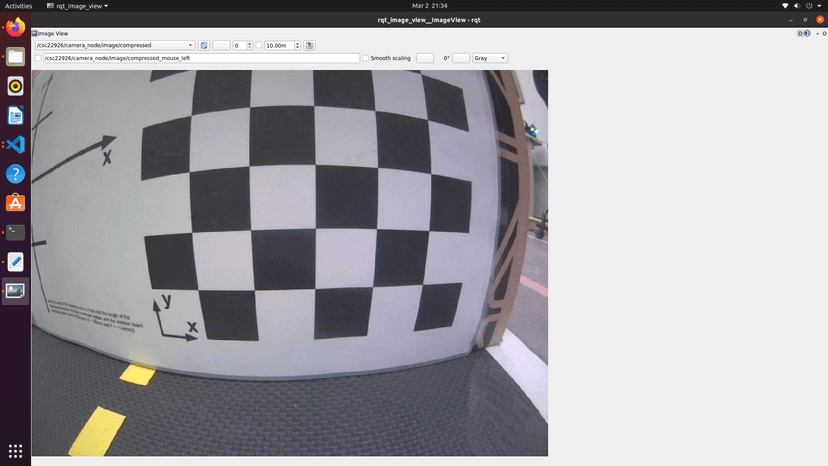The image size is (828, 466).
Task: Open the Gray color scheme dropdown
Action: (490, 58)
